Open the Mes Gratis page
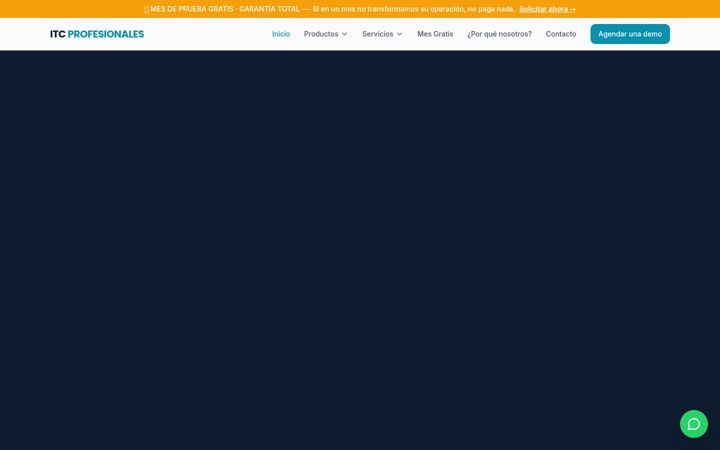The height and width of the screenshot is (450, 720). click(x=435, y=34)
